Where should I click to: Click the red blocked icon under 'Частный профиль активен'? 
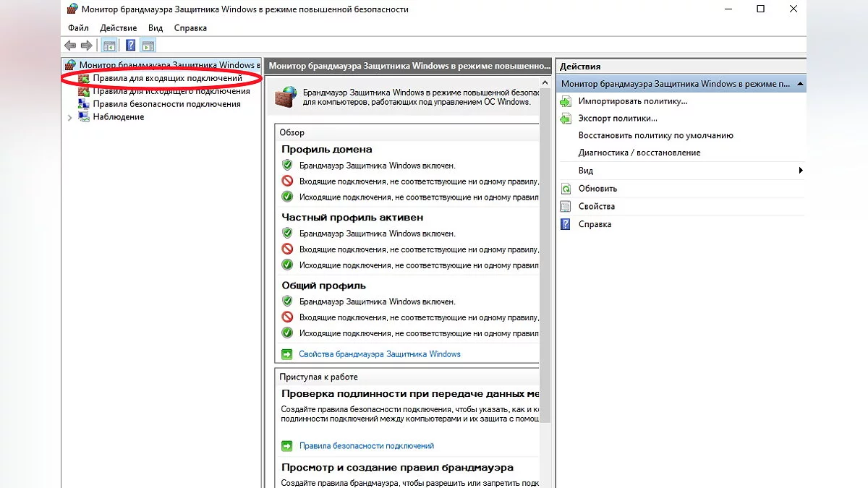287,249
